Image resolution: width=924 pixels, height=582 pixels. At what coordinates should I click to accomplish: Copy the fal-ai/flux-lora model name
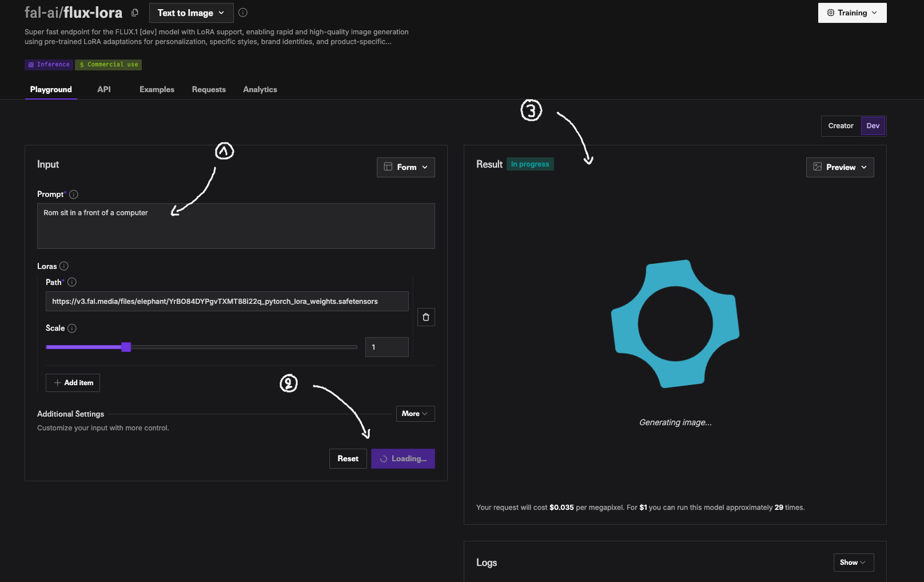(x=135, y=13)
